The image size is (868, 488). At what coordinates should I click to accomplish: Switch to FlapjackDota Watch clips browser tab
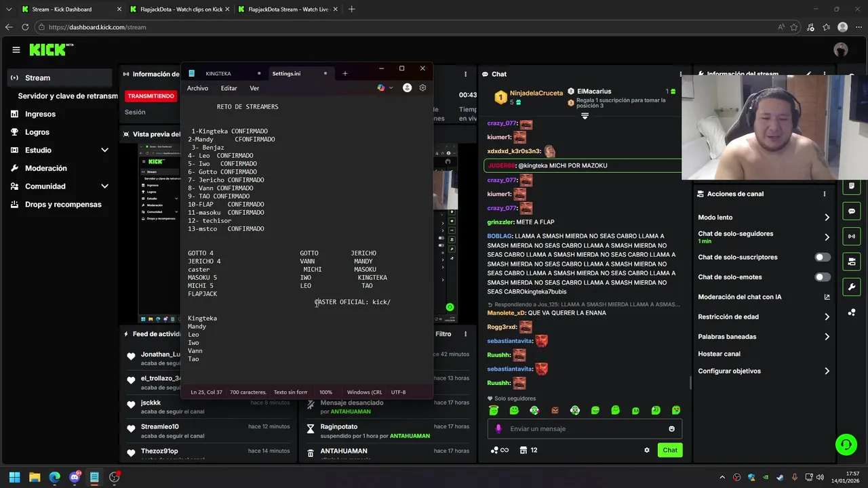pos(180,9)
